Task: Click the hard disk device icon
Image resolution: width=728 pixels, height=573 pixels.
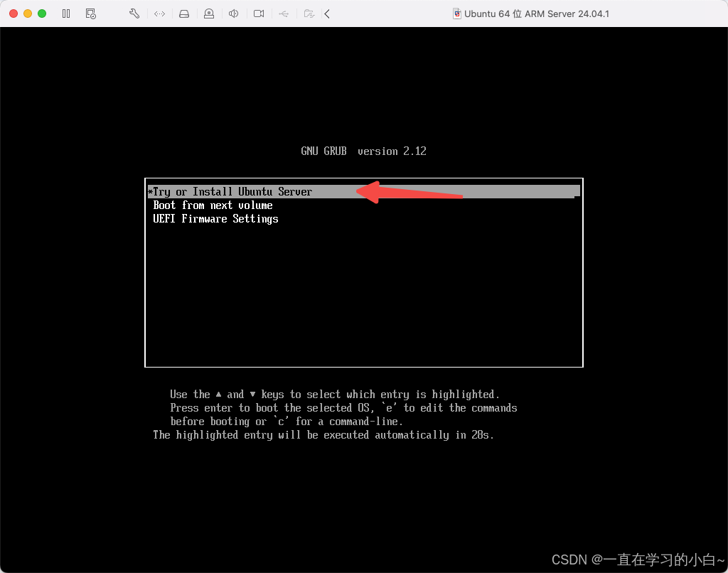Action: coord(184,14)
